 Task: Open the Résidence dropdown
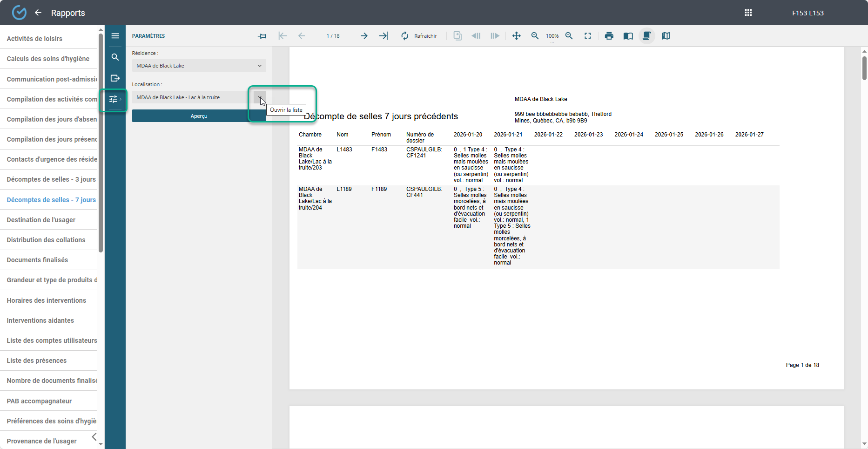[x=199, y=66]
